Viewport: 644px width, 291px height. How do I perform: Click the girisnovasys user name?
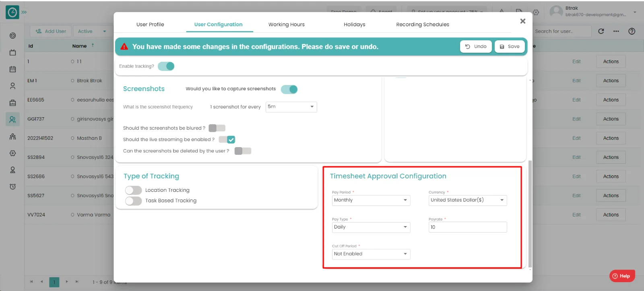tap(95, 119)
